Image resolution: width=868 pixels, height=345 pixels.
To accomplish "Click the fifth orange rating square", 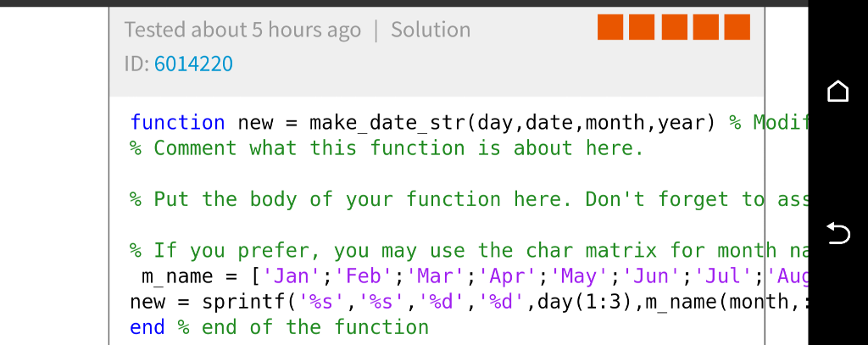I will point(737,27).
